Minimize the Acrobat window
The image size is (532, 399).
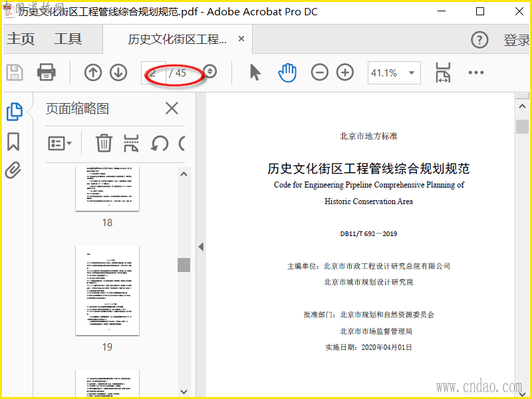click(442, 11)
